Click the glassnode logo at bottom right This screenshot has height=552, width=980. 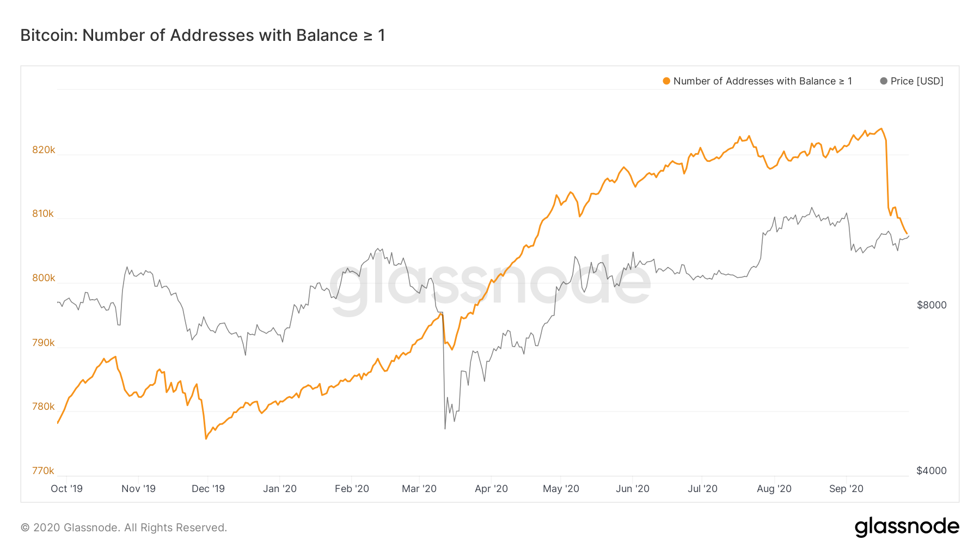(906, 527)
